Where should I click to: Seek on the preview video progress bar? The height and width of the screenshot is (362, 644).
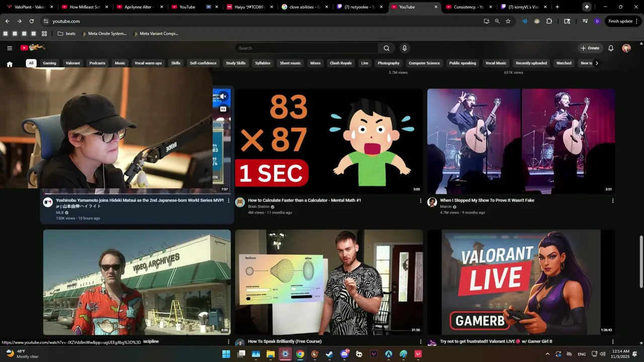tap(137, 193)
